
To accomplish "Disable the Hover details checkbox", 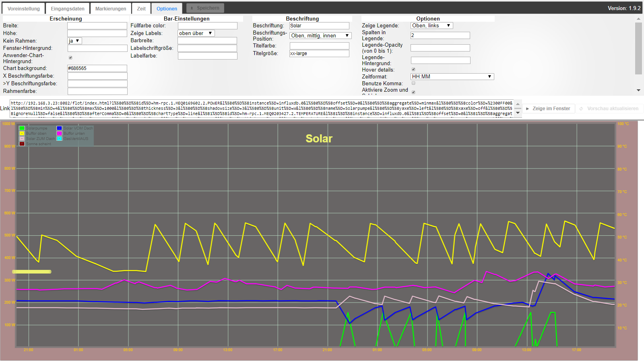I will (413, 70).
